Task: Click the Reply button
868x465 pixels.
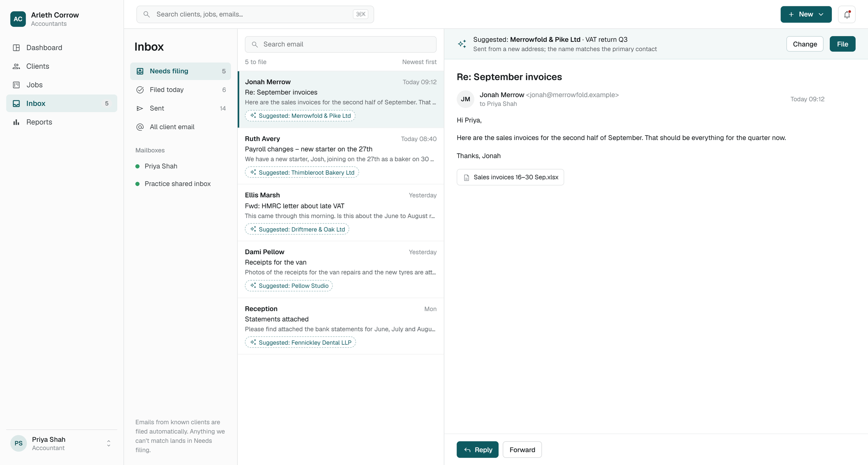Action: 477,450
